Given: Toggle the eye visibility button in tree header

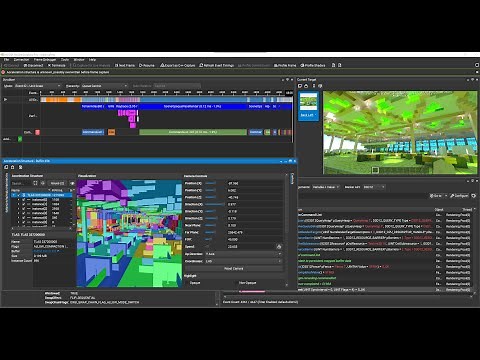Looking at the screenshot, I should click(x=72, y=183).
